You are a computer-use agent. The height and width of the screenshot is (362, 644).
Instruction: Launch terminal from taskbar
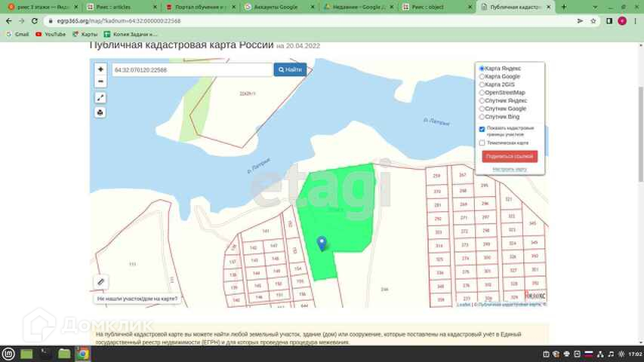pos(45,354)
